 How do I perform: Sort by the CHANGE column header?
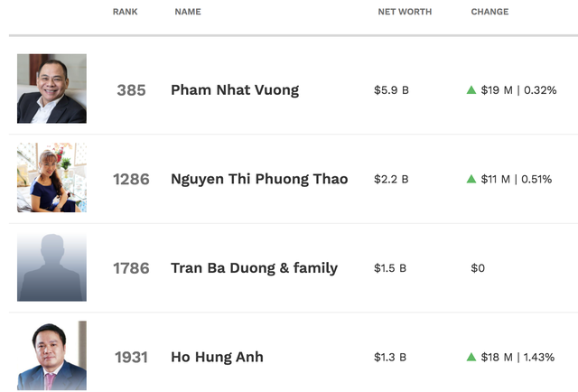click(x=489, y=12)
